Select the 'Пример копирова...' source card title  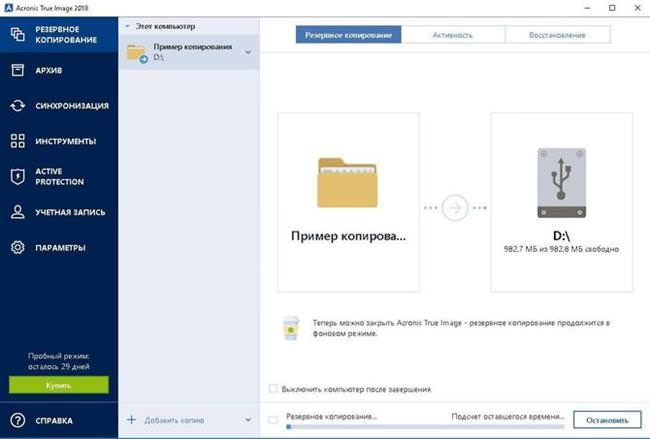348,236
